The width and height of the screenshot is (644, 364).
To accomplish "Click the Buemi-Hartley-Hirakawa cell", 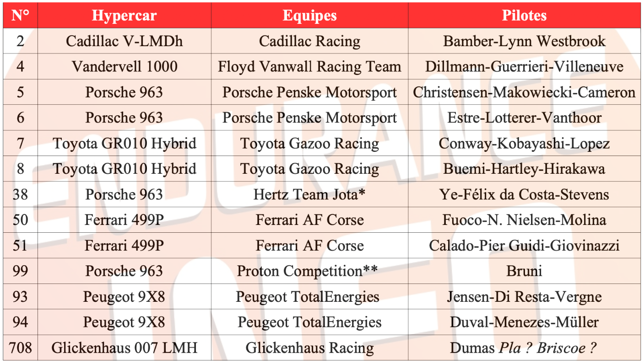I will pos(524,169).
